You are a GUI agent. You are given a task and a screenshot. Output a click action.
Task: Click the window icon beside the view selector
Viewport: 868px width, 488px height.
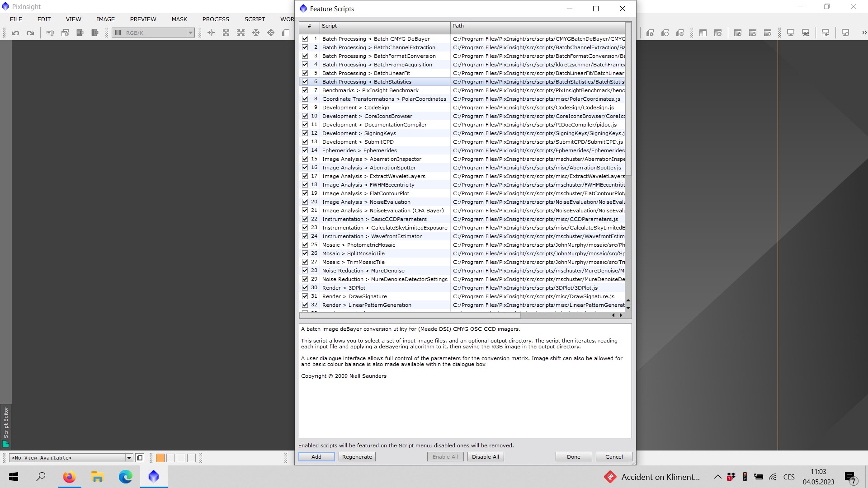140,458
